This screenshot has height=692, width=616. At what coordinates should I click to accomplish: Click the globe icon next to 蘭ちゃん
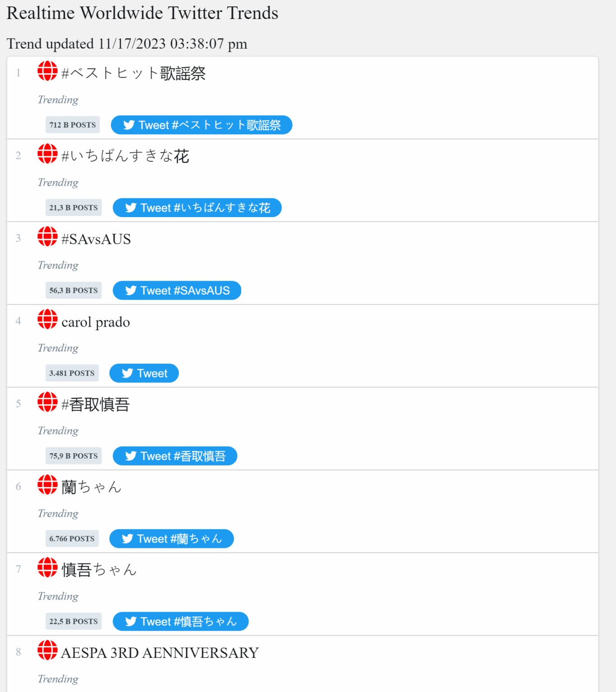pyautogui.click(x=47, y=485)
